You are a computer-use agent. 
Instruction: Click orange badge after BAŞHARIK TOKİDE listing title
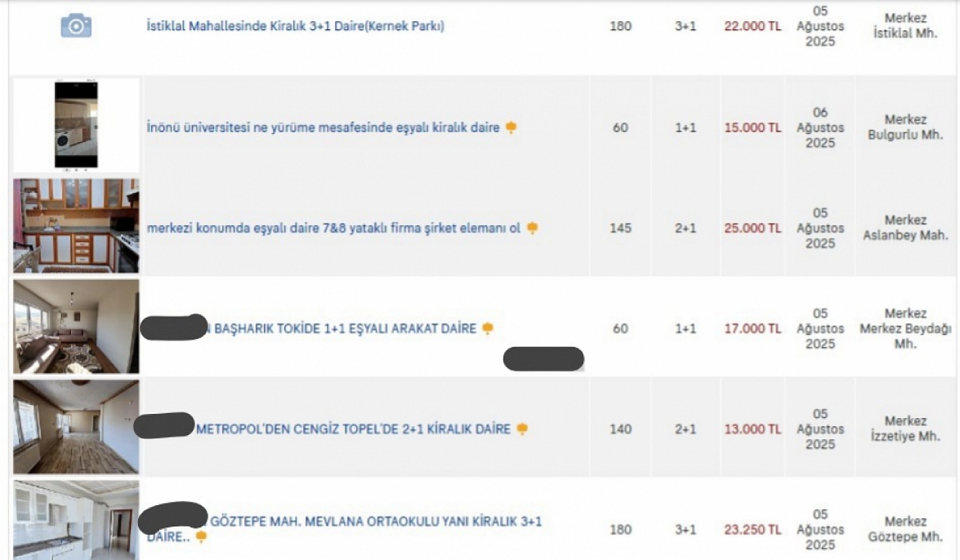point(487,328)
